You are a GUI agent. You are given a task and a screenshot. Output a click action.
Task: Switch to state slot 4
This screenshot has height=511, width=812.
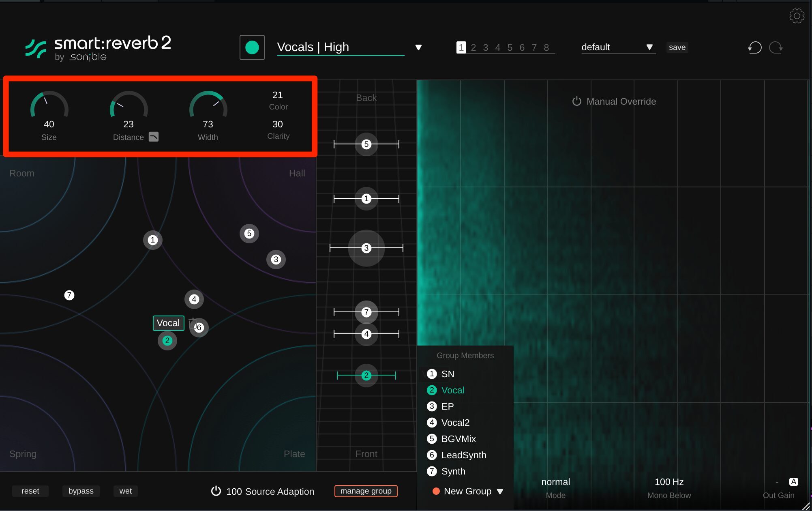coord(497,47)
